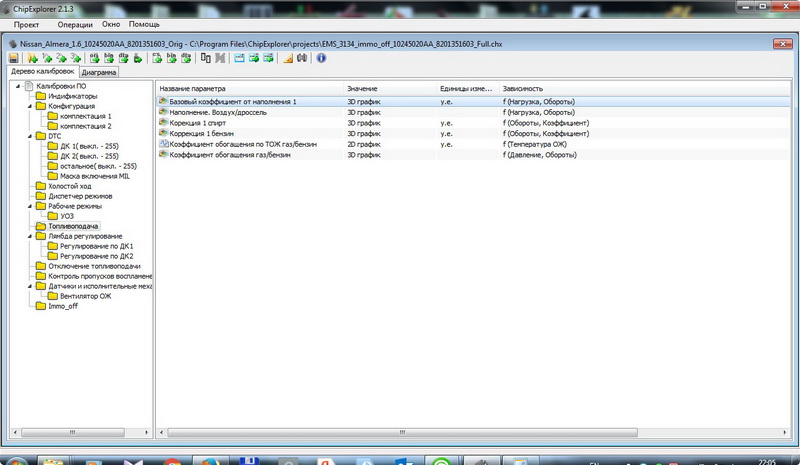Image resolution: width=800 pixels, height=465 pixels.
Task: Click the two-panel compare toolbar icon
Action: (206, 59)
